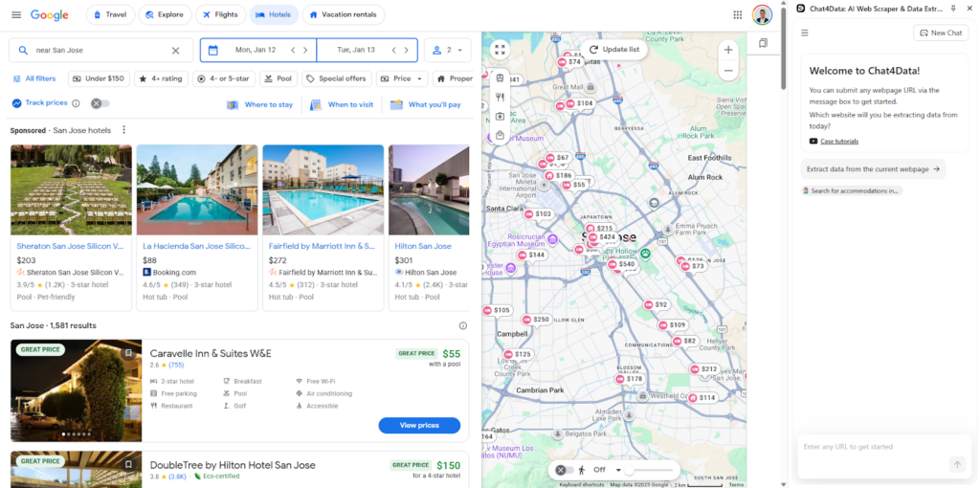Click the 'near San Jose' search field
980x488 pixels.
[x=100, y=51]
